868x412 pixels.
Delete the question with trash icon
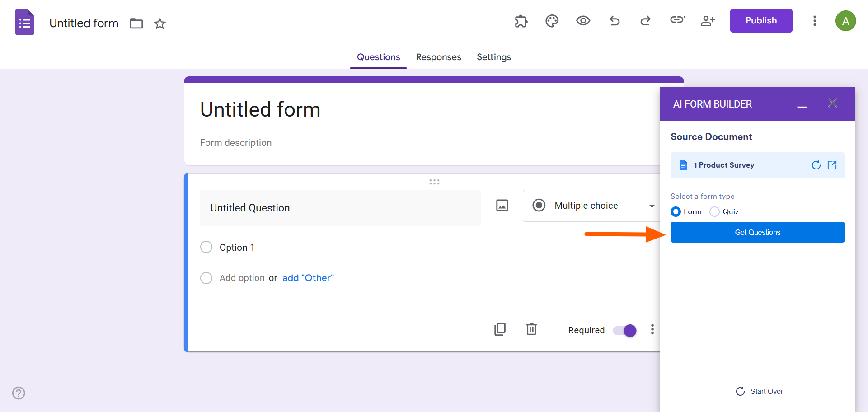[531, 329]
